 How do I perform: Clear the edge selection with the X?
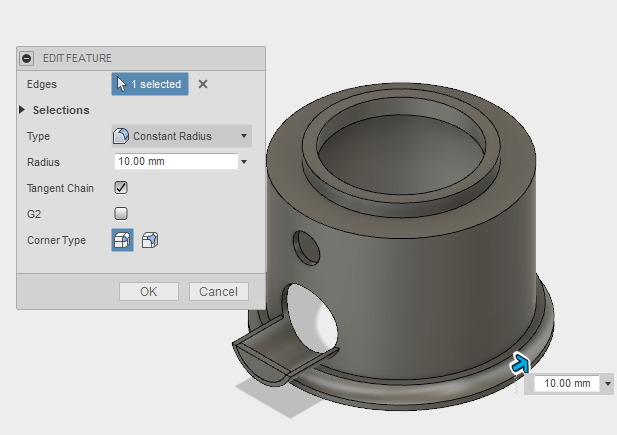[x=203, y=84]
